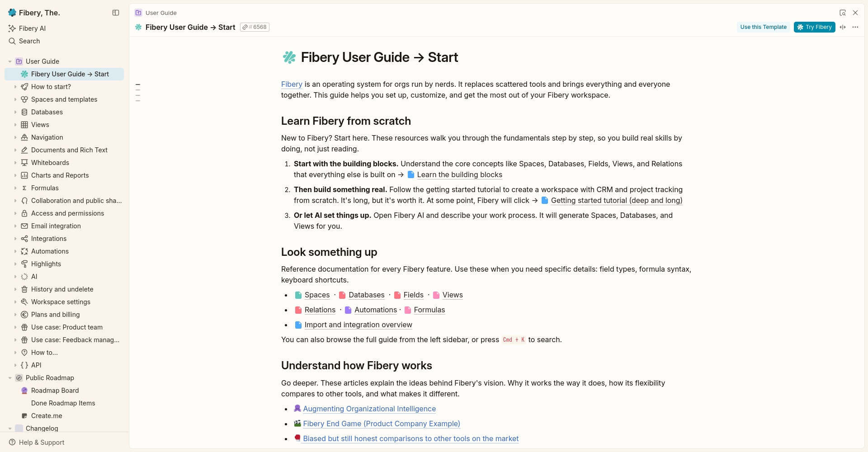The image size is (868, 452).
Task: Click the top line of the table-of-contents indicator
Action: pyautogui.click(x=137, y=85)
